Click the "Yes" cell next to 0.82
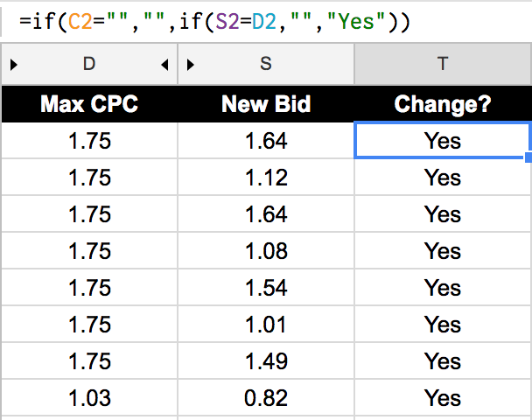 443,398
